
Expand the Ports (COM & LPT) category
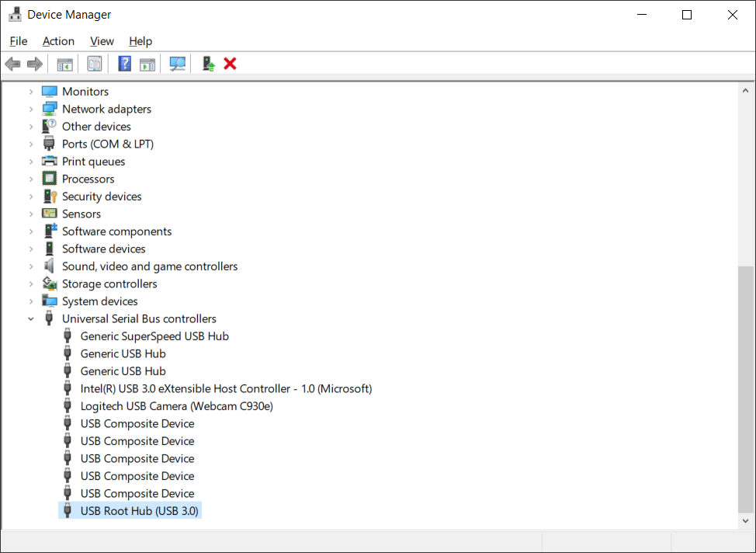pos(31,144)
